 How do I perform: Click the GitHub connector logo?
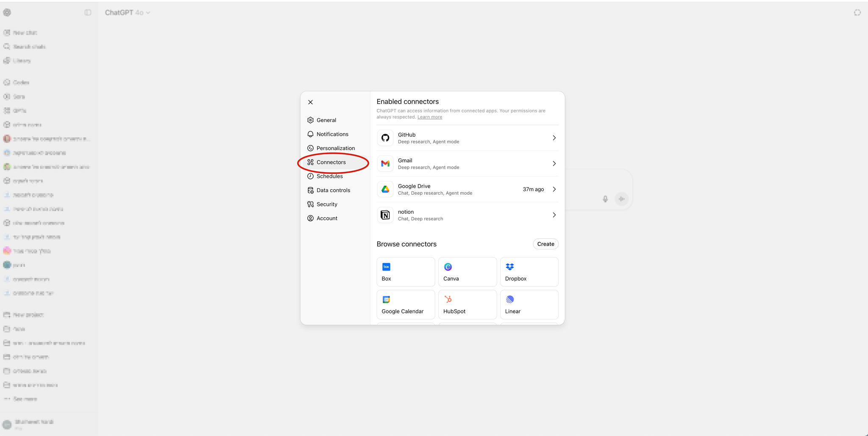point(385,138)
